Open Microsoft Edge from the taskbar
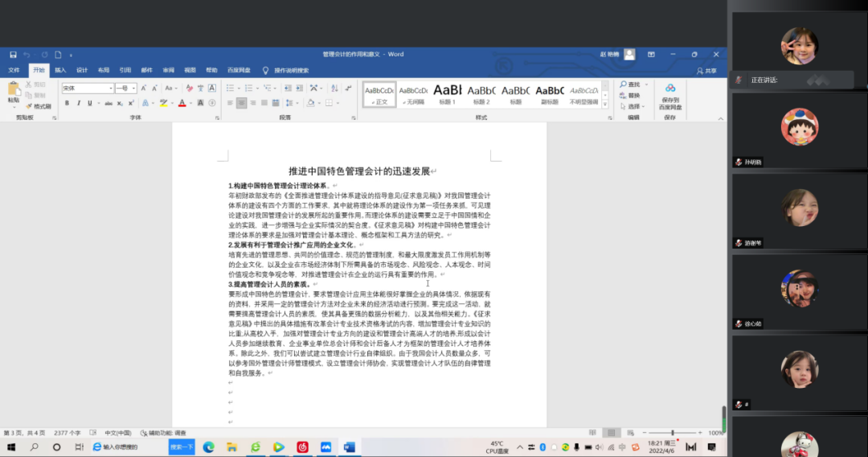Viewport: 868px width, 457px height. pyautogui.click(x=209, y=447)
